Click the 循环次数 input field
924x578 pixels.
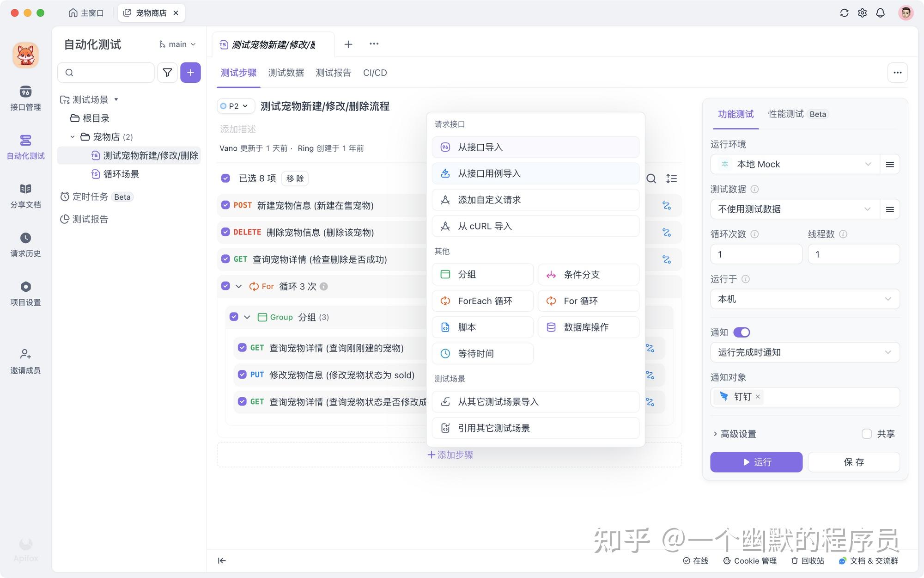tap(756, 254)
